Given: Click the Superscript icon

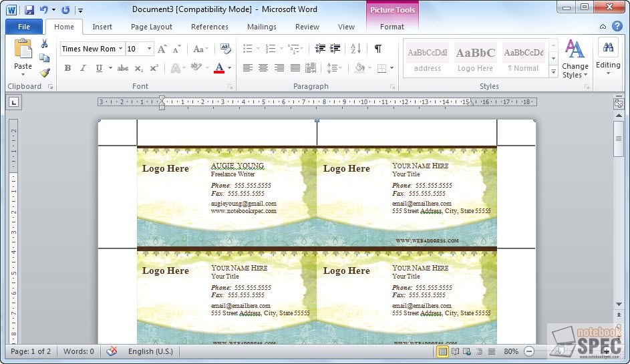Looking at the screenshot, I should 154,68.
